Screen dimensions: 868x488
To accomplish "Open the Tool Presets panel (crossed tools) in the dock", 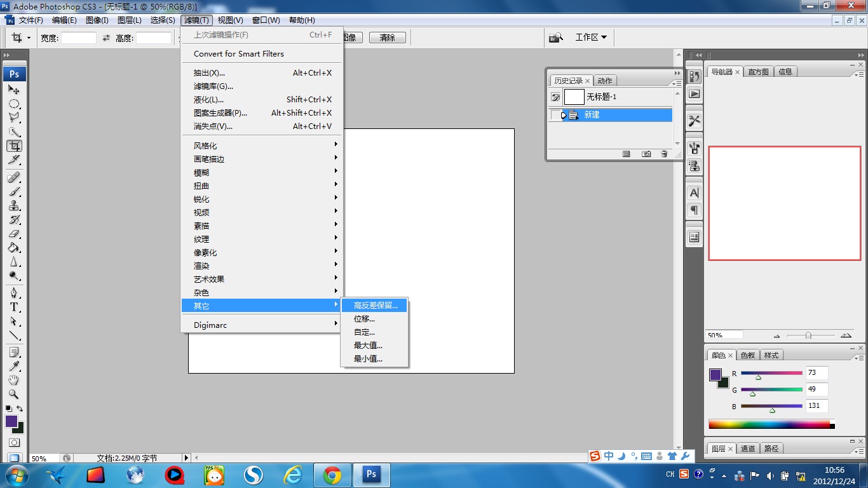I will pyautogui.click(x=694, y=121).
